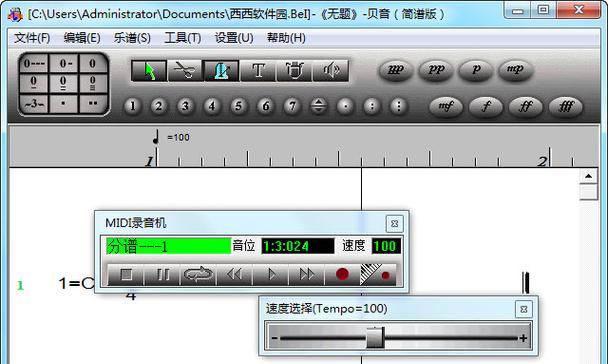Click the 分谱---1 green track field
Viewport: 608px width, 364px height.
pos(169,246)
